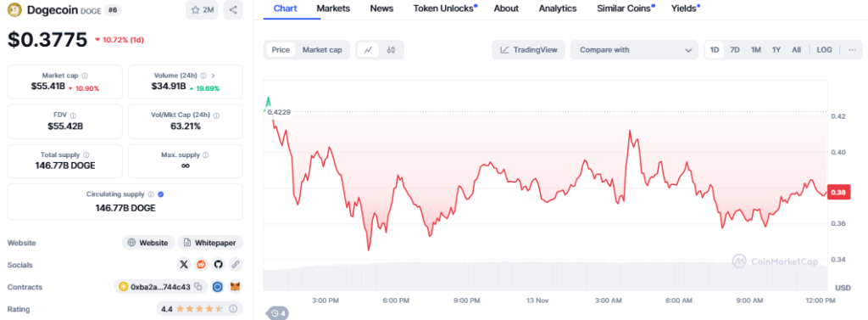This screenshot has height=320, width=868.
Task: Expand Volume (24h) details arrow
Action: coord(214,76)
